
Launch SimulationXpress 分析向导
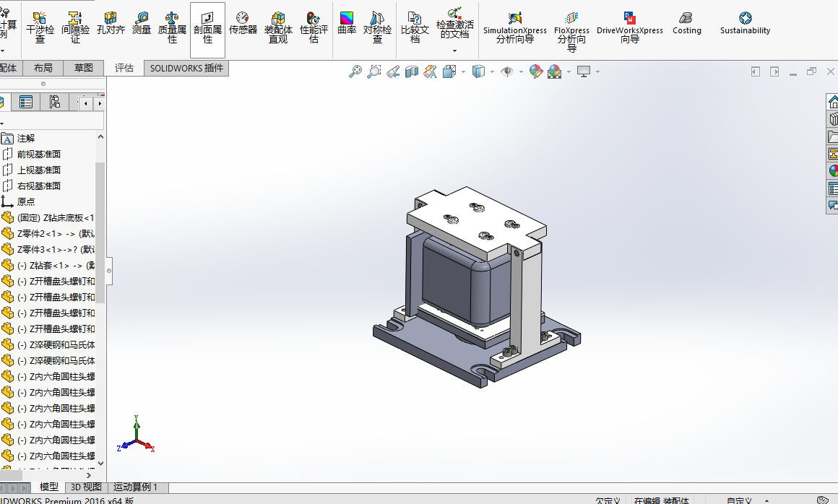(x=514, y=27)
